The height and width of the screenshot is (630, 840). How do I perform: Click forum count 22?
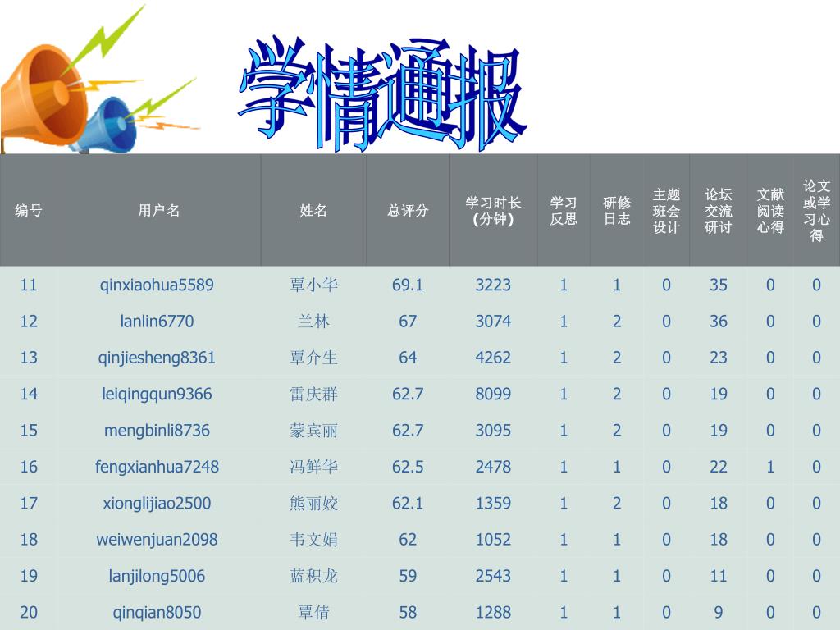pyautogui.click(x=719, y=467)
